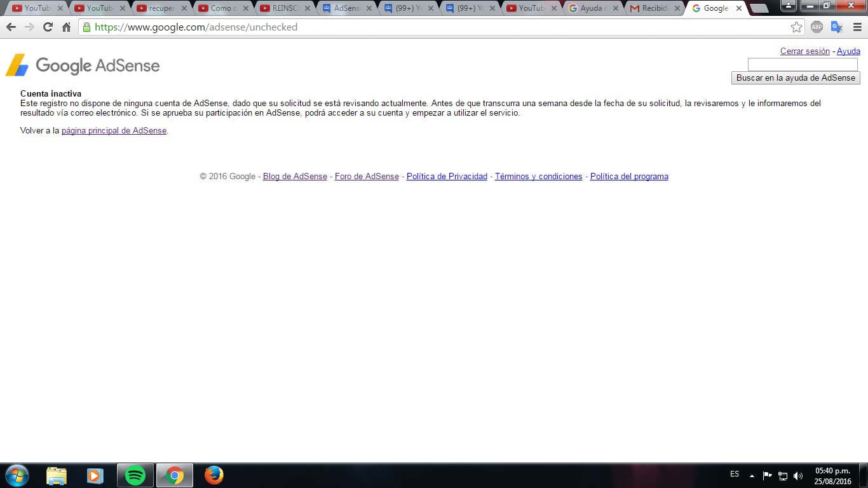Open the Action Center flag icon

pos(768,475)
